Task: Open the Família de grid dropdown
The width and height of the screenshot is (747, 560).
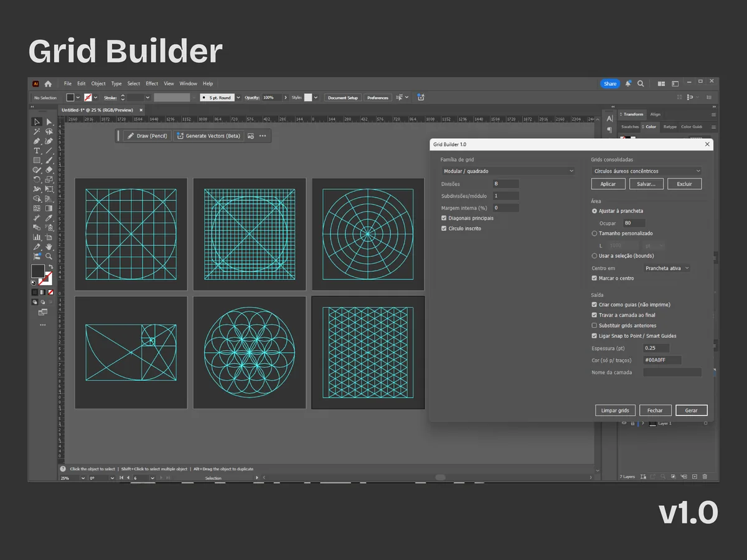Action: click(508, 170)
